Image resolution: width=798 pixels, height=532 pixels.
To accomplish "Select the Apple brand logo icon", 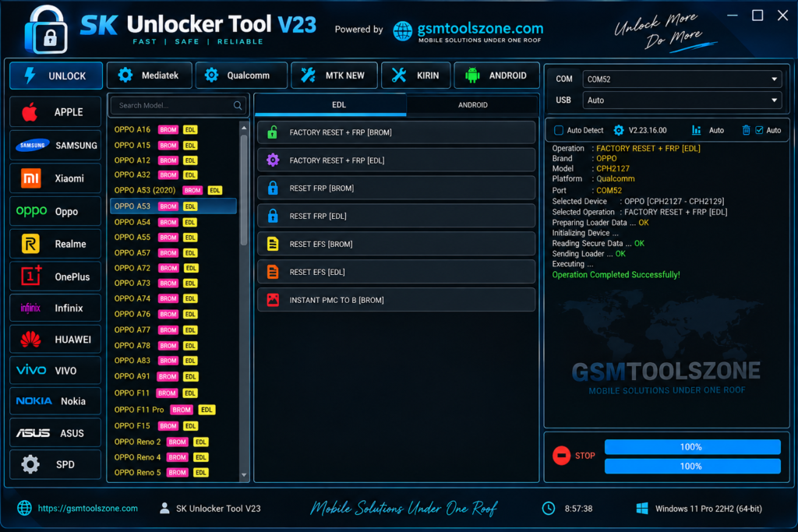I will pos(30,112).
